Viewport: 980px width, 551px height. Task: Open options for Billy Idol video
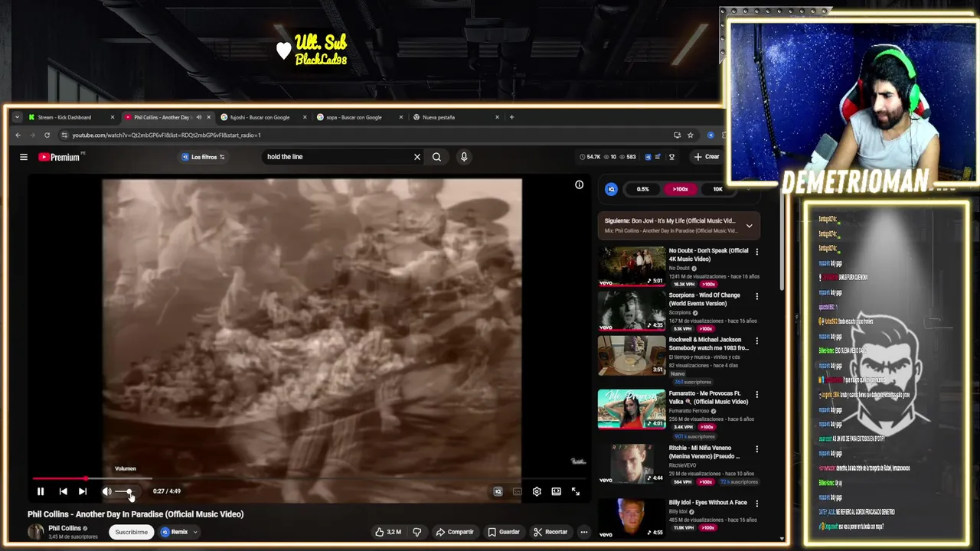tap(756, 504)
